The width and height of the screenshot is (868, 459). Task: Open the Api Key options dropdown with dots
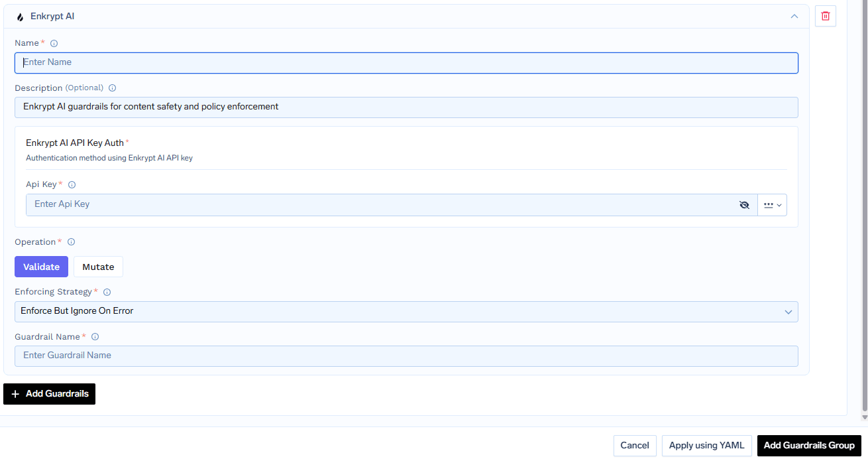click(x=773, y=205)
